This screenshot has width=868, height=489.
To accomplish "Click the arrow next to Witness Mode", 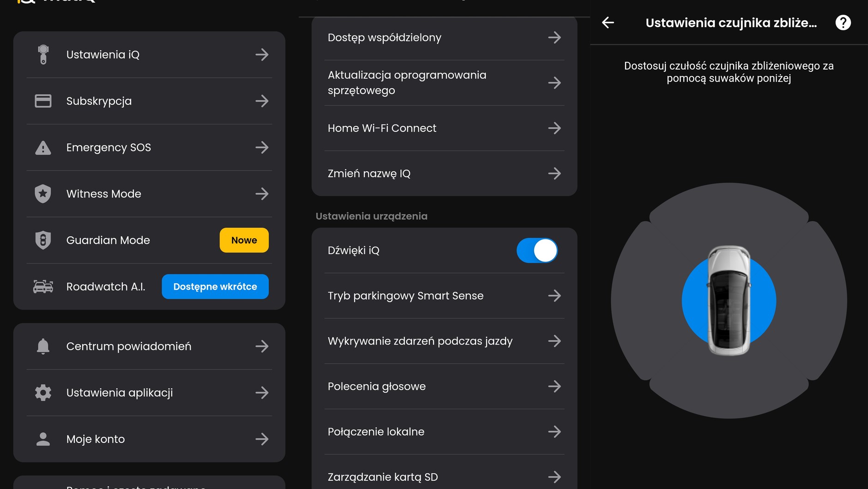I will (x=262, y=194).
